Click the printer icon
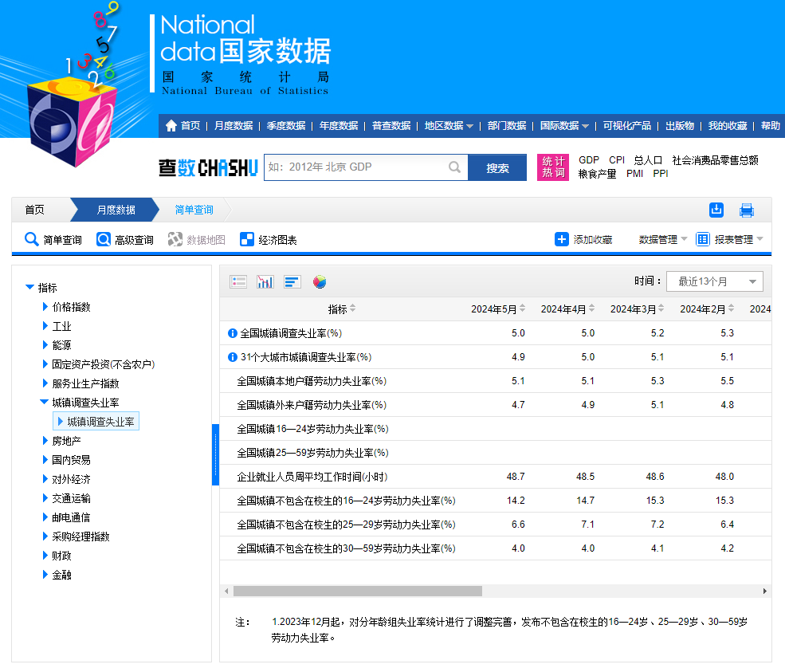This screenshot has width=785, height=672. [x=747, y=210]
